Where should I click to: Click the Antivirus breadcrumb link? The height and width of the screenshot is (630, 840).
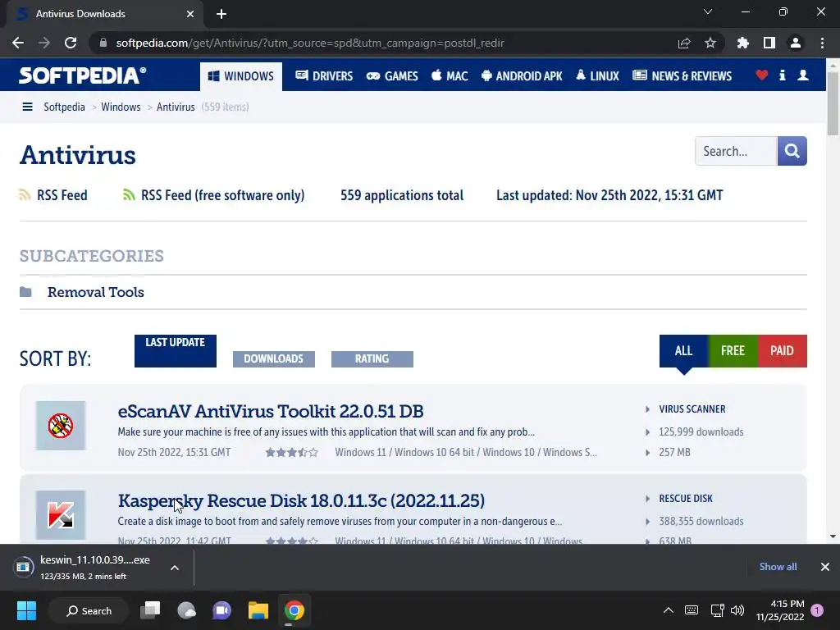pos(176,107)
